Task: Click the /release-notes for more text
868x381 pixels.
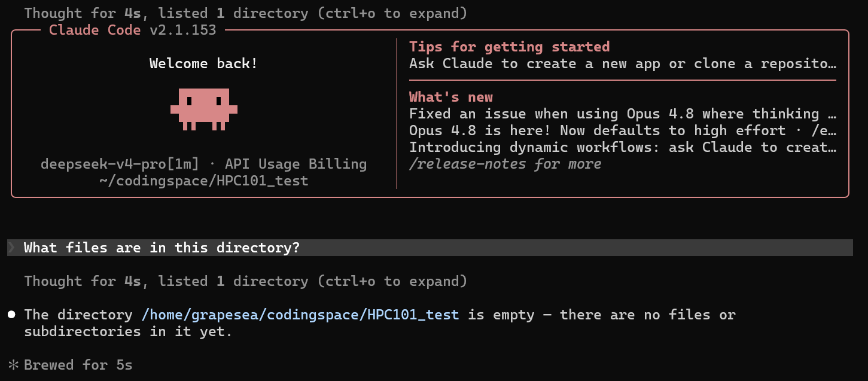Action: [505, 164]
